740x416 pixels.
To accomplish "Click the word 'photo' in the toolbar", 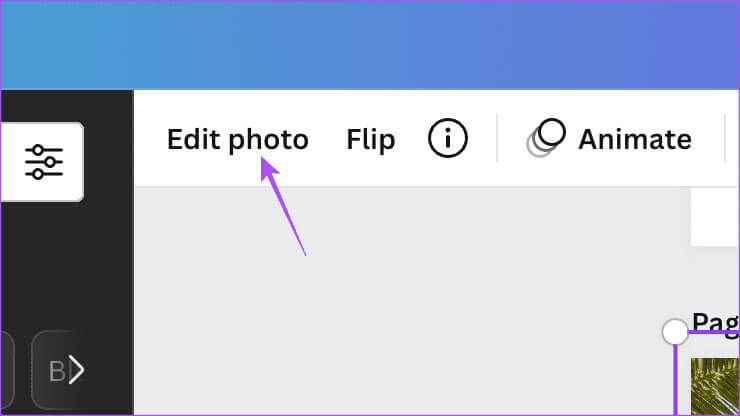I will [268, 140].
